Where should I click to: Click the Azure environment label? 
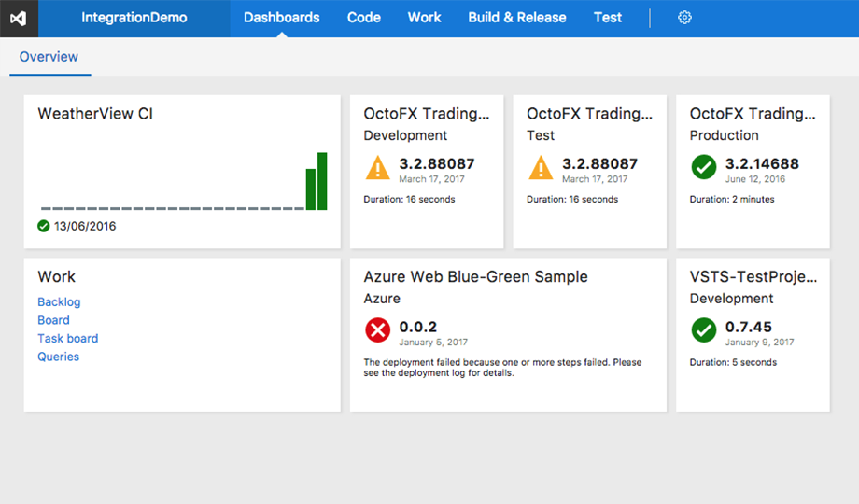click(x=382, y=299)
